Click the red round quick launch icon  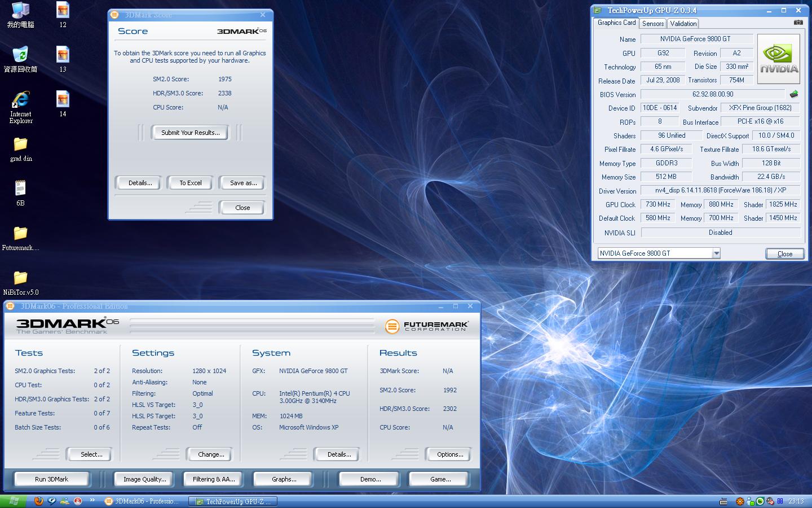tap(78, 501)
